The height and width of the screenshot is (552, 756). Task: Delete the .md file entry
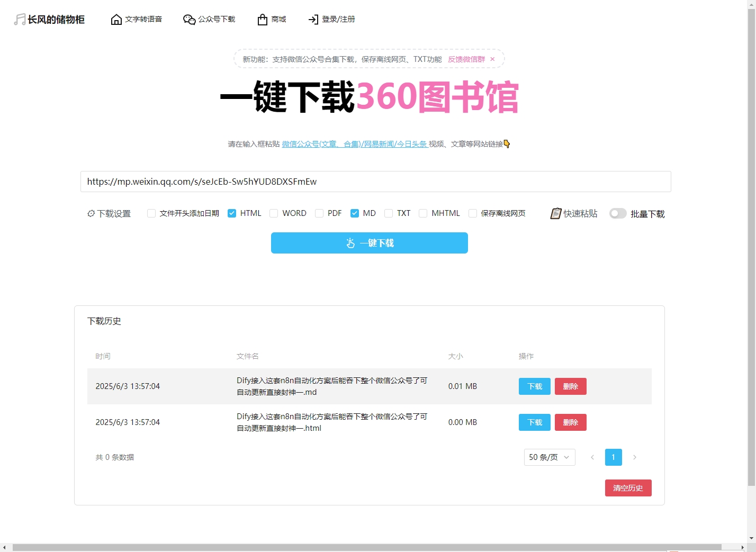coord(571,386)
